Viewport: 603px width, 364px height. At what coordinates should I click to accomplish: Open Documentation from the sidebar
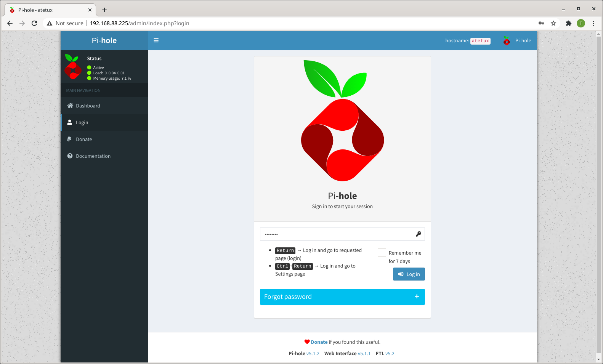point(104,156)
